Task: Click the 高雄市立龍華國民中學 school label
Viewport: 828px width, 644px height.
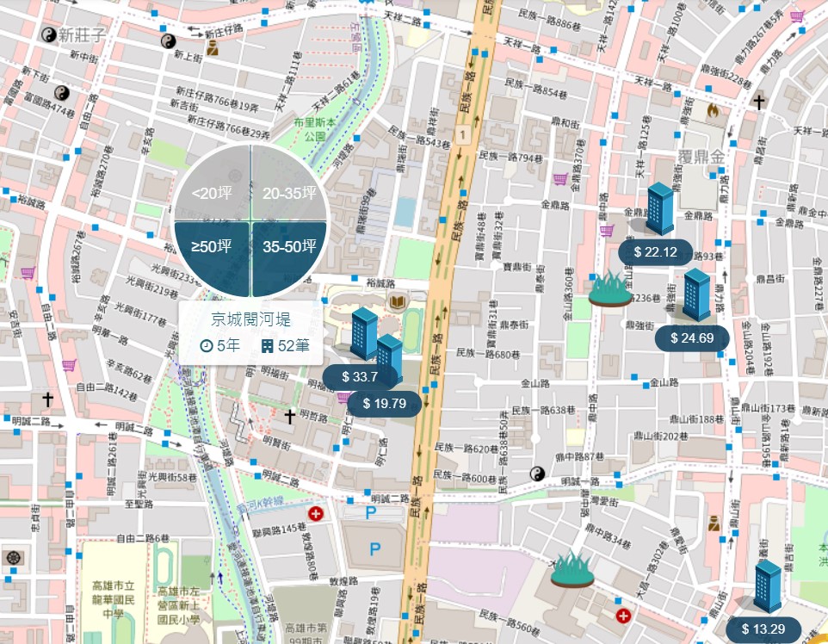Action: click(114, 600)
